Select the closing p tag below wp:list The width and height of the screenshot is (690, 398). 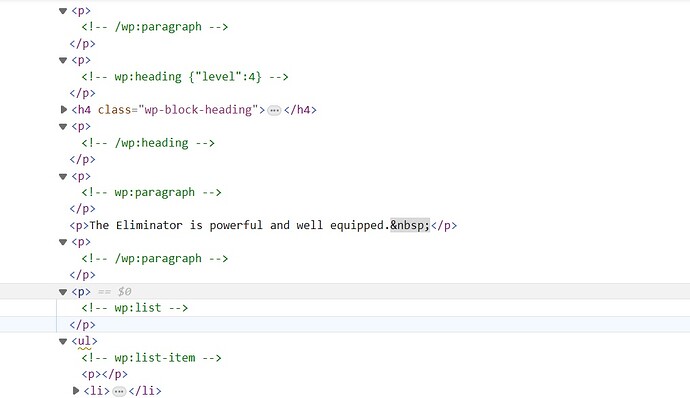click(82, 324)
